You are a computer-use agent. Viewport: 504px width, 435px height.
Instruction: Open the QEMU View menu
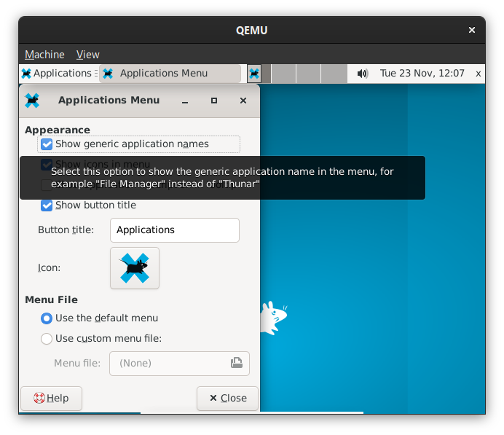click(x=87, y=55)
